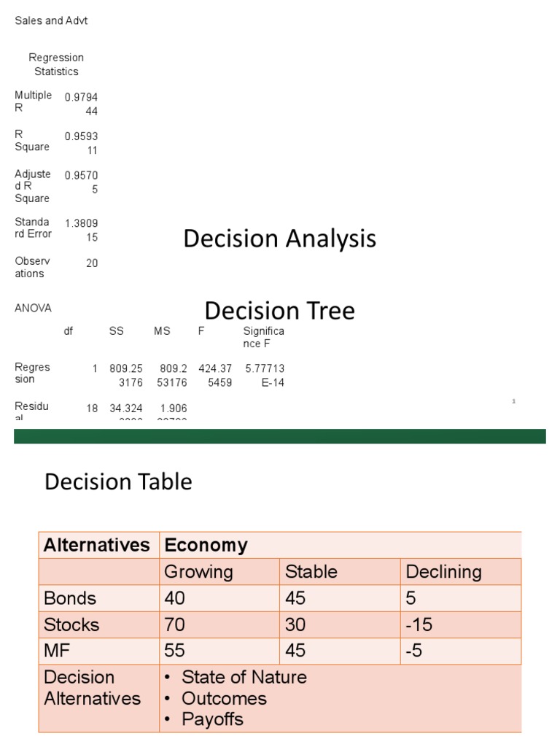Select the Growing column header
Screen dimensions: 560x747
tap(198, 571)
